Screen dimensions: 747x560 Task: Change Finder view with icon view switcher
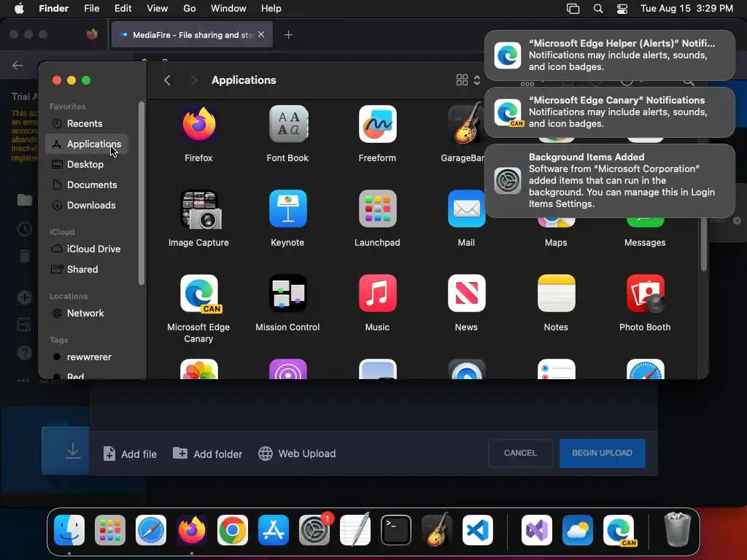(x=468, y=80)
